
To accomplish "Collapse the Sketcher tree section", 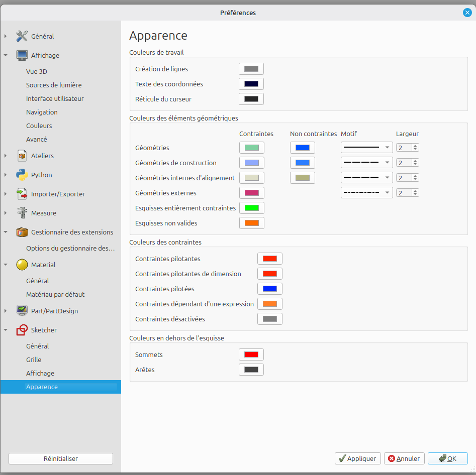I will click(6, 330).
